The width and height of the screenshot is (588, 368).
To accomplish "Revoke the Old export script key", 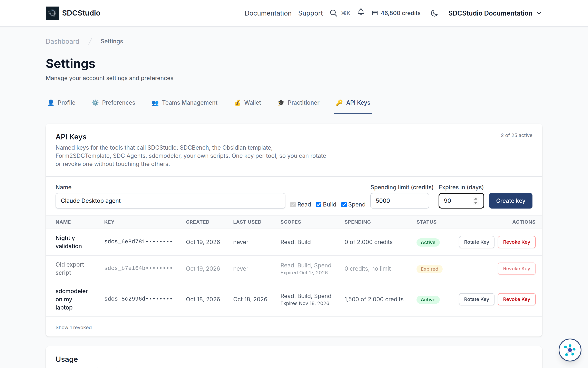I will pyautogui.click(x=517, y=268).
